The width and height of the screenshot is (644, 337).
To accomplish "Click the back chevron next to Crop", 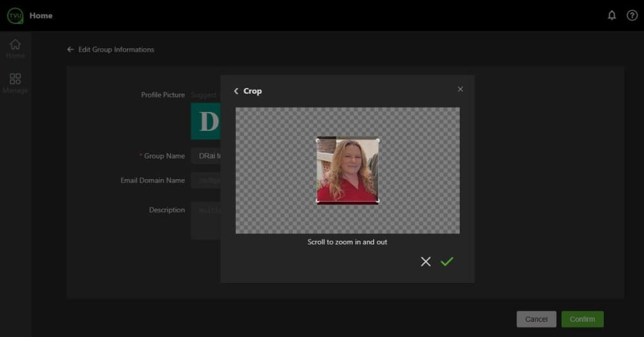I will tap(236, 91).
